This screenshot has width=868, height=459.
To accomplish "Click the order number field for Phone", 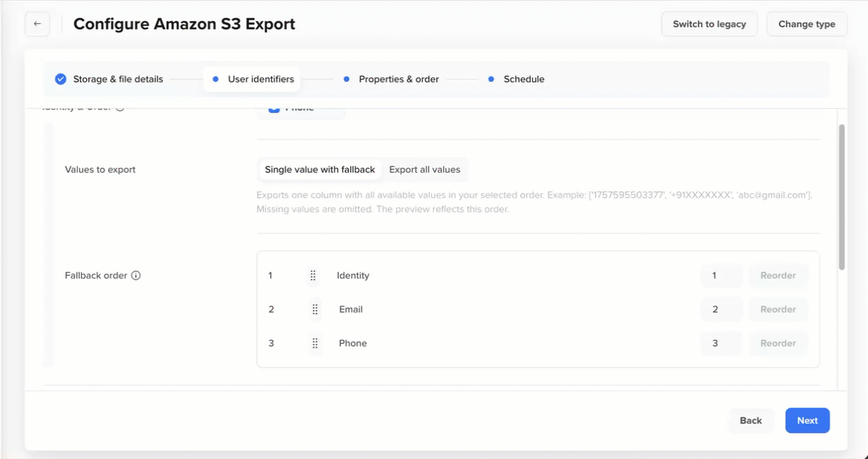I will click(x=721, y=343).
